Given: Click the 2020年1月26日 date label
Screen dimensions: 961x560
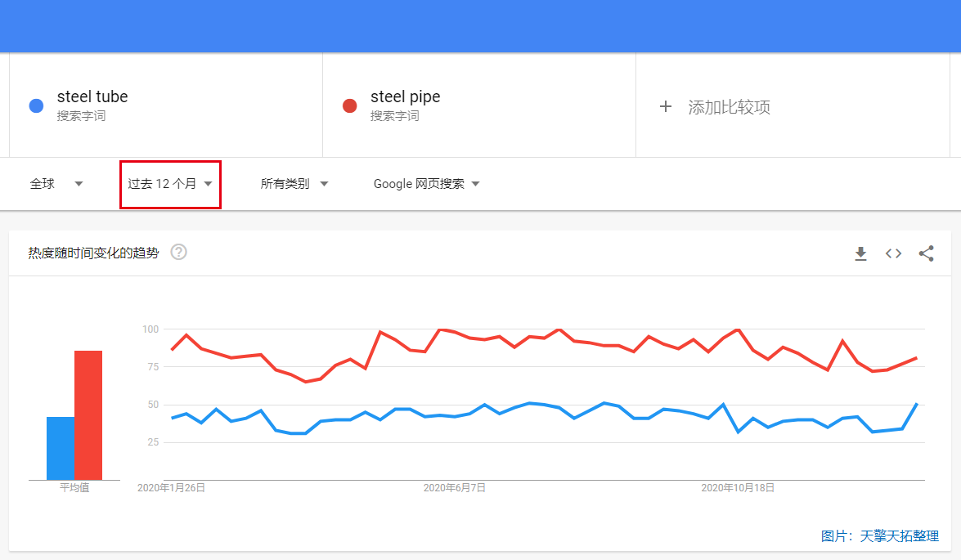Looking at the screenshot, I should coord(171,488).
